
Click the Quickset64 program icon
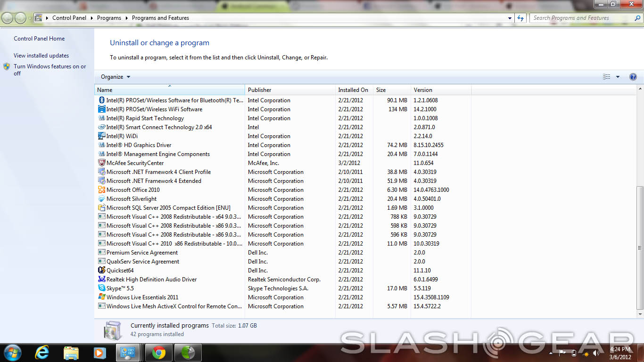[x=102, y=271]
